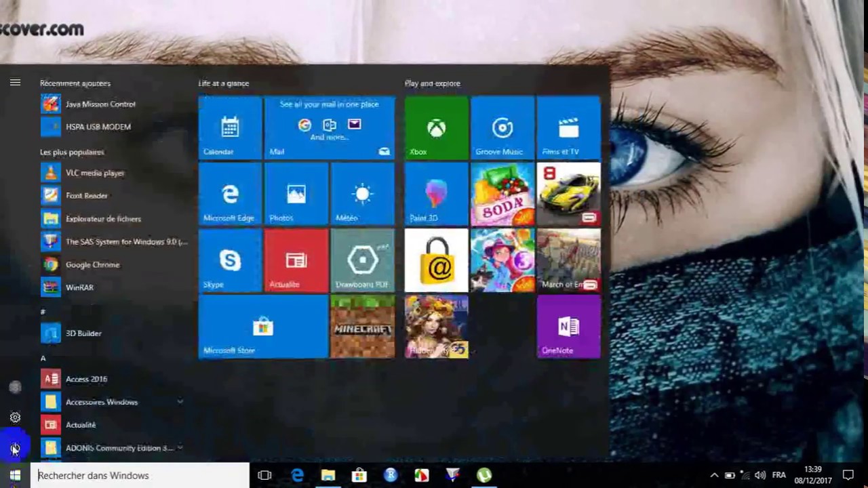
Task: Click Play and explore group title
Action: 433,83
